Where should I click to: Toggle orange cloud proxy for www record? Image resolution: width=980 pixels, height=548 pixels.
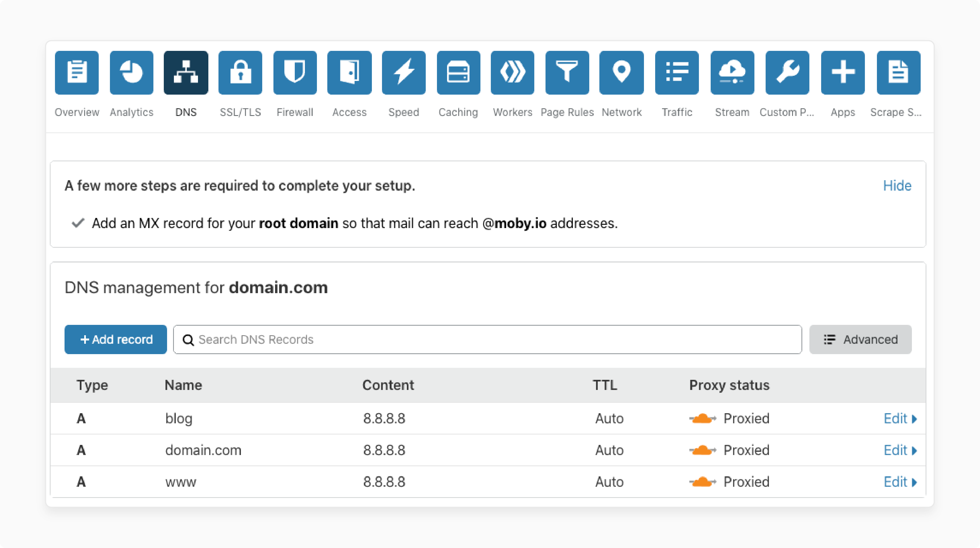click(703, 482)
